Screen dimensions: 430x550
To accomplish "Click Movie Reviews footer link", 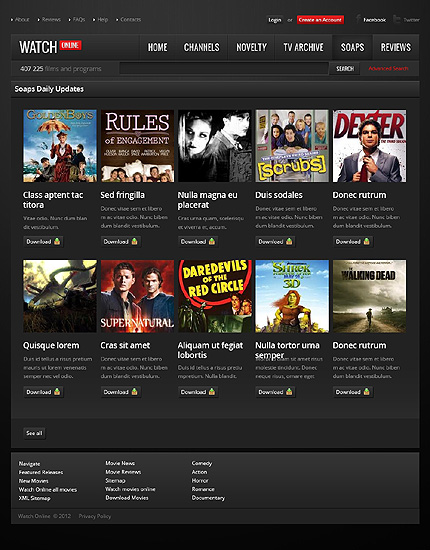I will coord(123,472).
